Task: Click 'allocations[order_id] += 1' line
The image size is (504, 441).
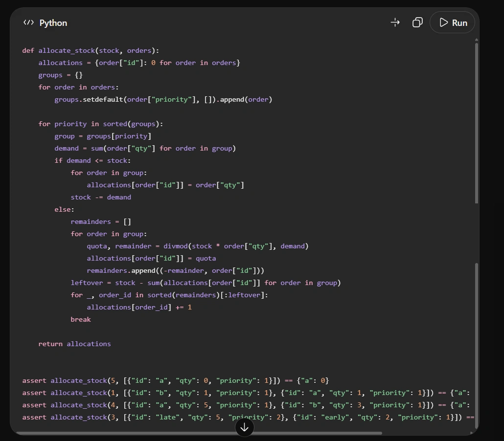Action: click(139, 308)
